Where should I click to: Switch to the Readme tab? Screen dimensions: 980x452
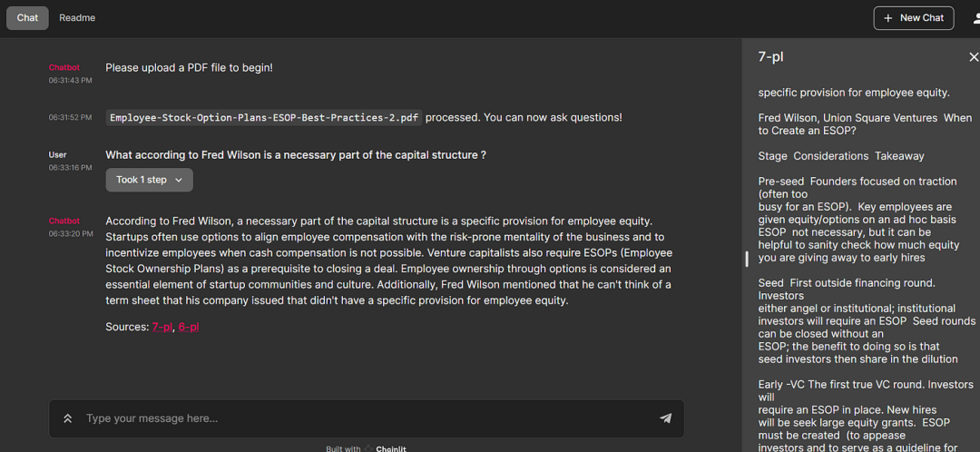coord(77,17)
